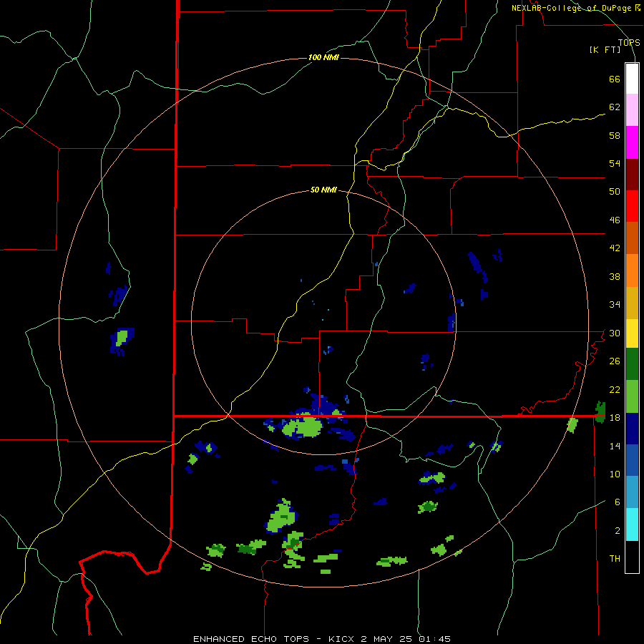The image size is (644, 644).
Task: Click the black TH swatch at legend bottom
Action: (632, 557)
